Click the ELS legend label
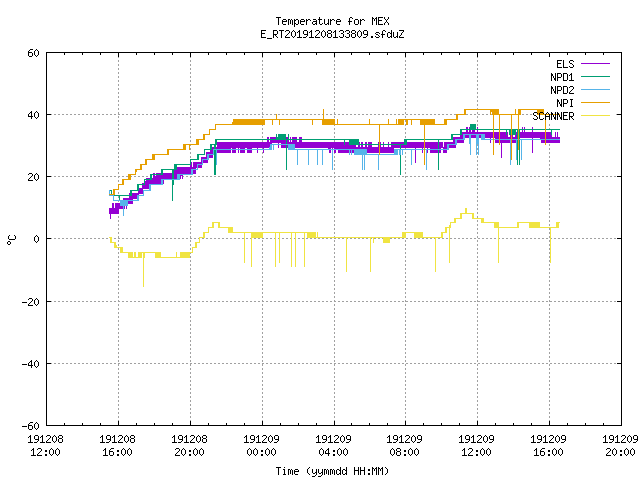 click(x=565, y=64)
